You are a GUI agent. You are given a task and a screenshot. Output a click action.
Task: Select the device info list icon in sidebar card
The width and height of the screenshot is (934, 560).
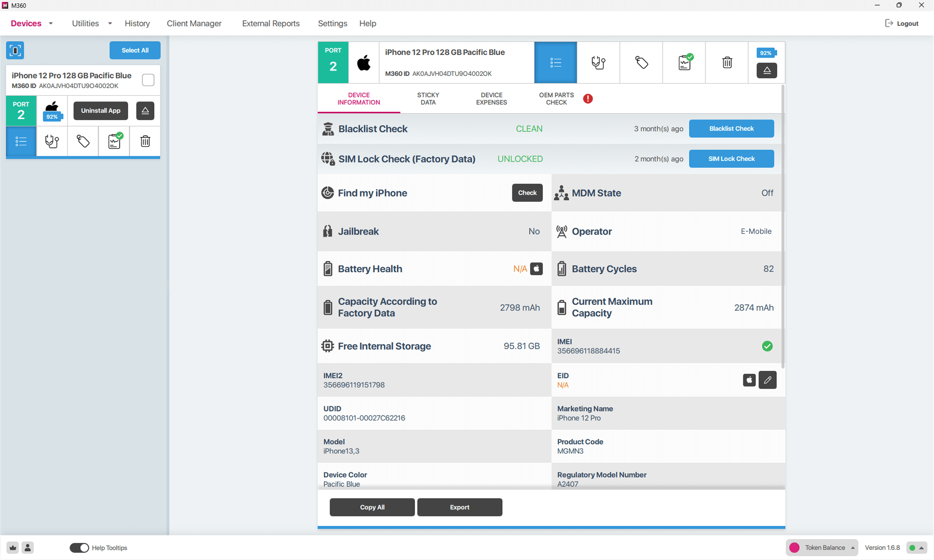coord(21,141)
